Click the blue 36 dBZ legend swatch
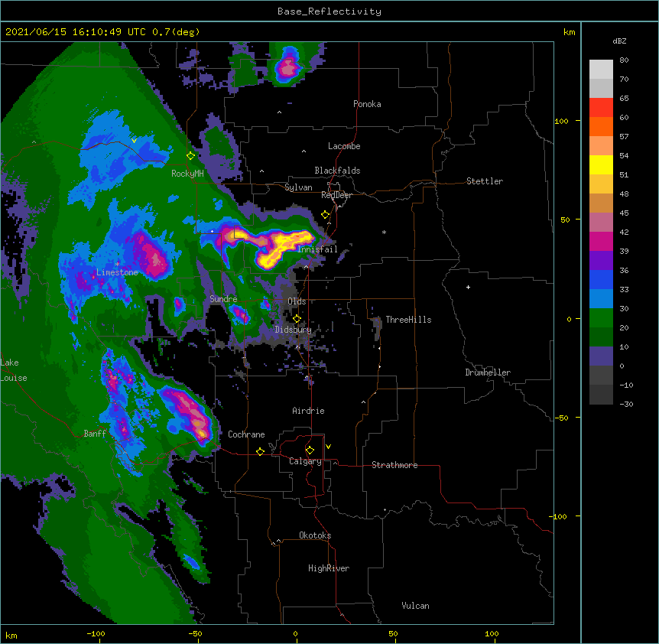Image resolution: width=659 pixels, height=644 pixels. 601,279
